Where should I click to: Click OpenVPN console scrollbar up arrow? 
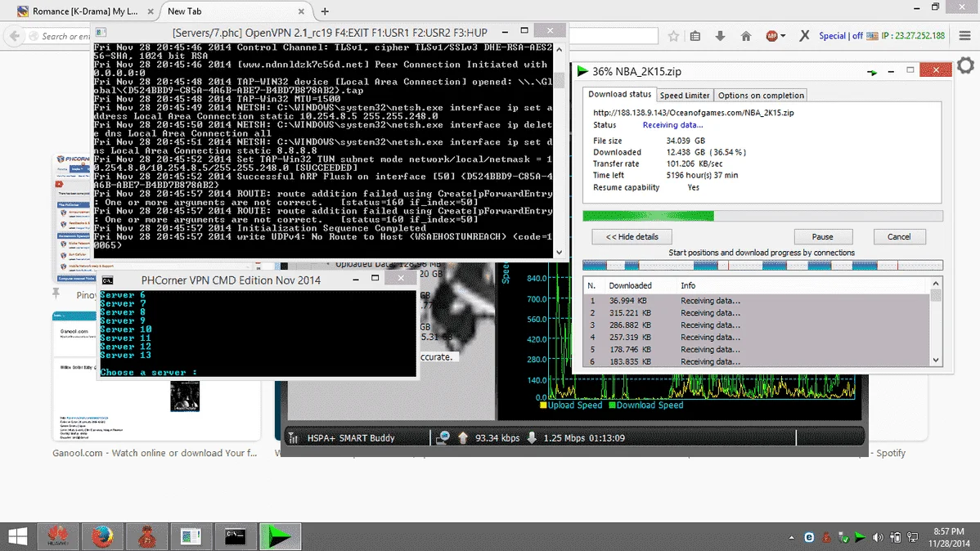tap(560, 49)
